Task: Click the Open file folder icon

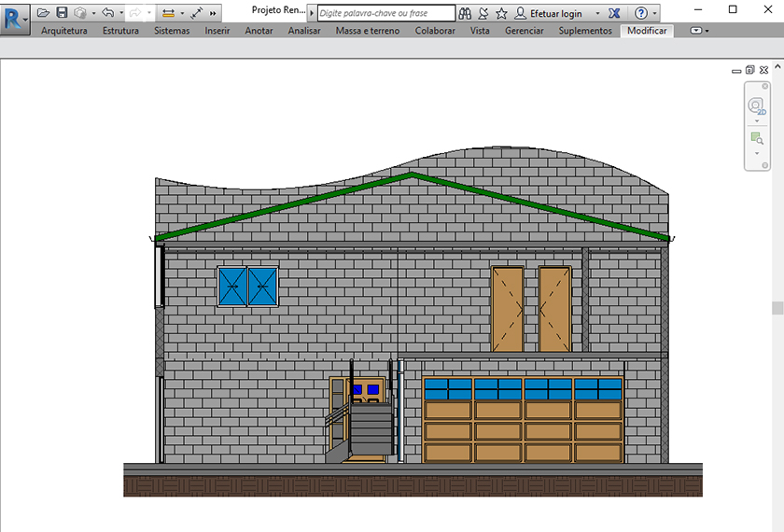Action: pyautogui.click(x=43, y=13)
